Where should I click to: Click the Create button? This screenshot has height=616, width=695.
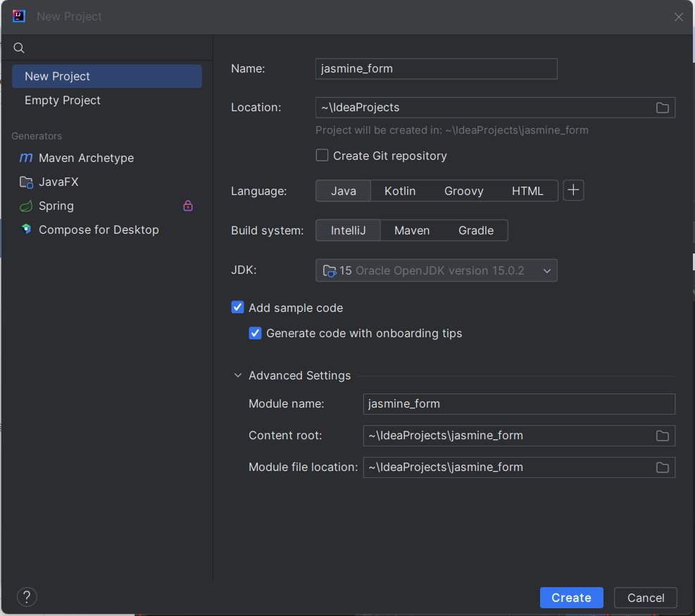(571, 598)
